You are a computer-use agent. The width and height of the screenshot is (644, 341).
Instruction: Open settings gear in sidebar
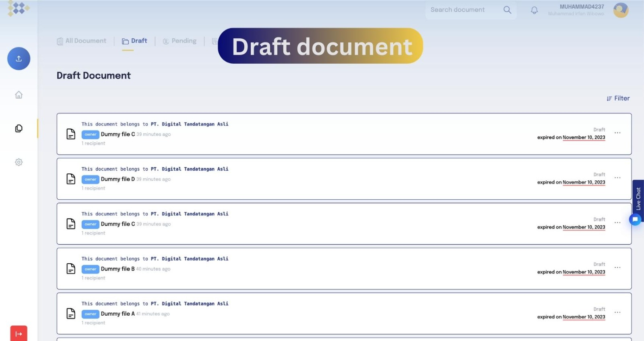[19, 162]
